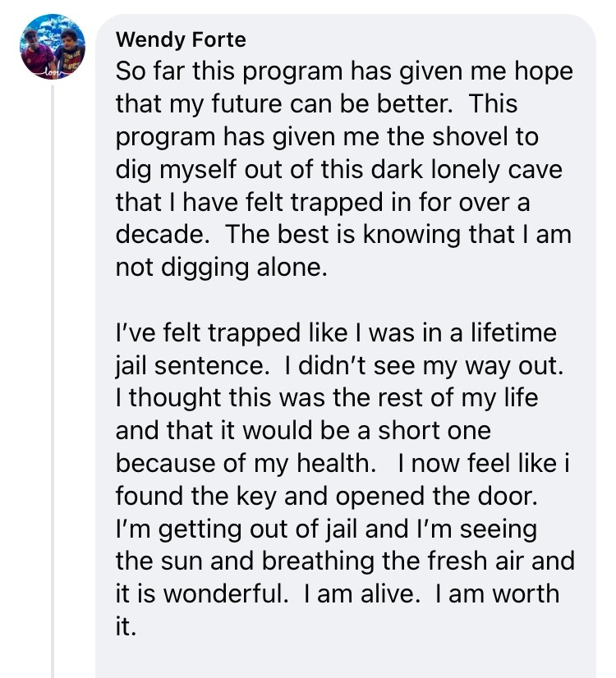Click the words 'I am worth'
Image resolution: width=616 pixels, height=678 pixels.
tap(498, 593)
